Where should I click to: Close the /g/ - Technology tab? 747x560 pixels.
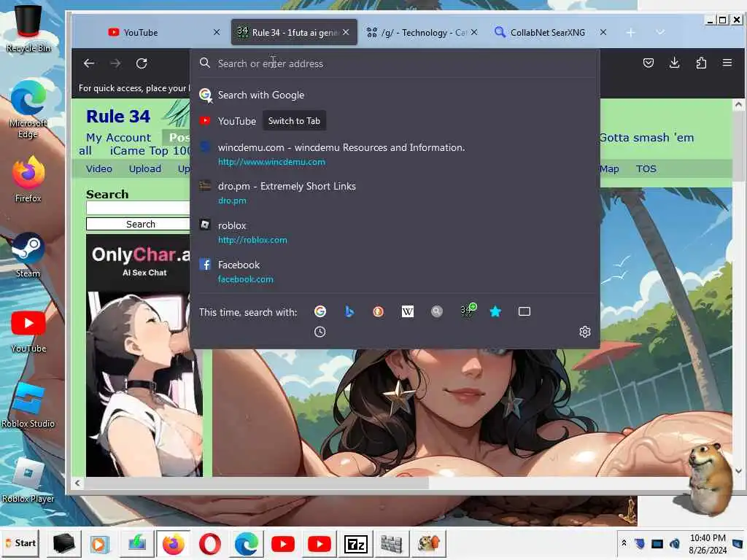(474, 32)
